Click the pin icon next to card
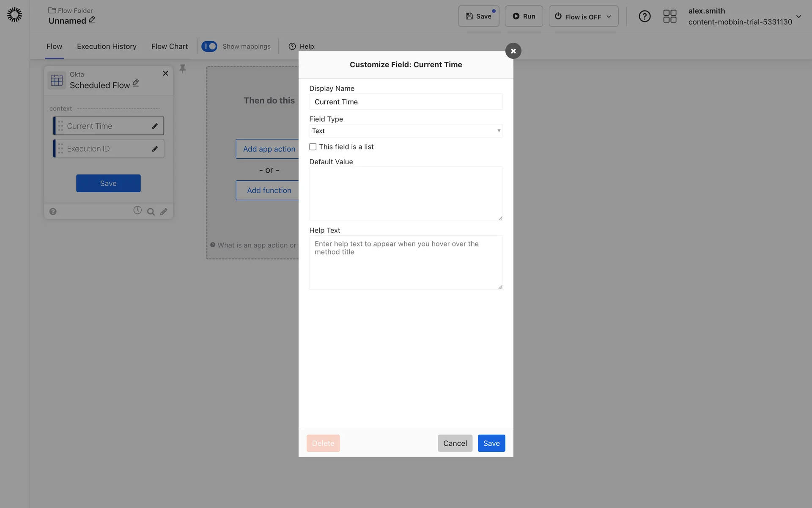 (x=183, y=69)
